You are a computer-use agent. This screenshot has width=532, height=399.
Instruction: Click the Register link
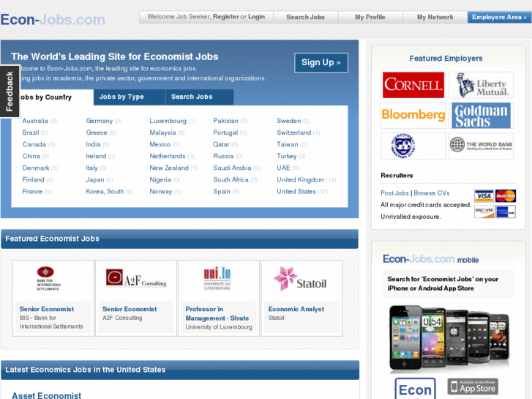[225, 17]
